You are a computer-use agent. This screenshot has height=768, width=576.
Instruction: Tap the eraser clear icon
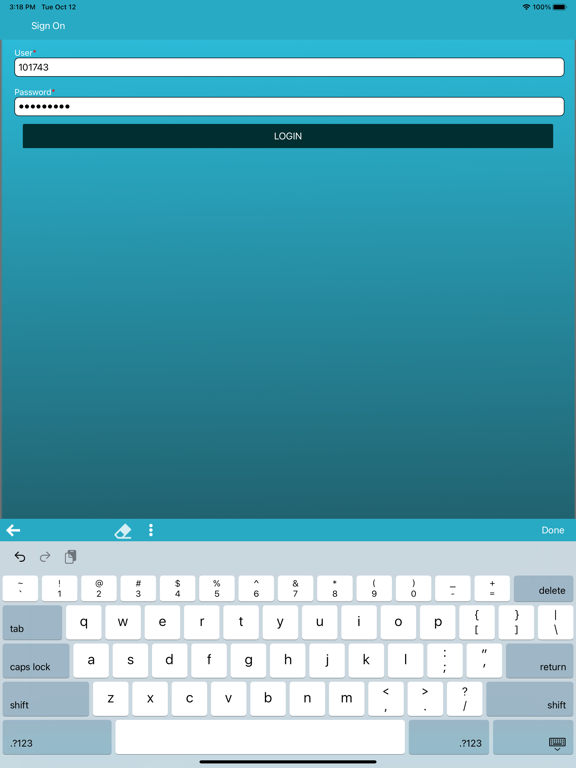click(122, 531)
